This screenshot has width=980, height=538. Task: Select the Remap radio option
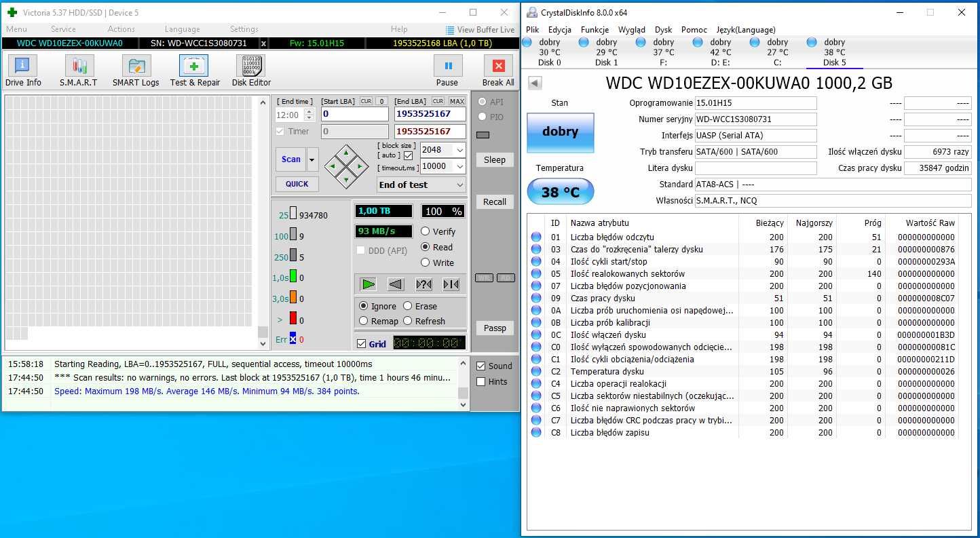point(363,321)
